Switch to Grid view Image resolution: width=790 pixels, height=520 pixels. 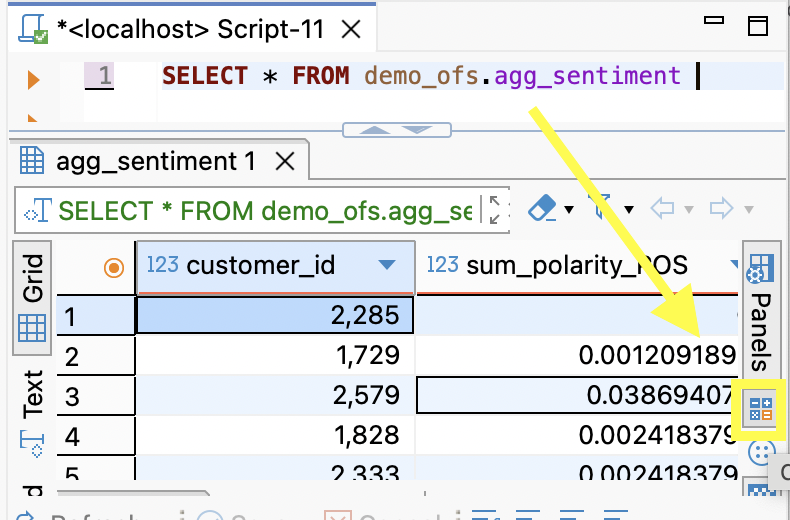32,297
